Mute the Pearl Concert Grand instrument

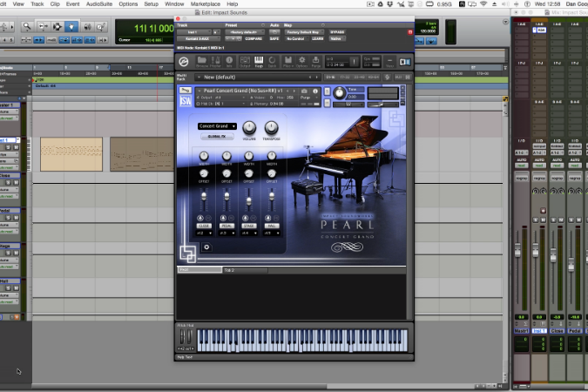(327, 103)
